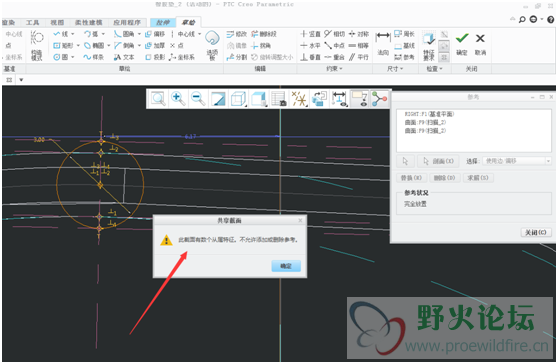Screen dimensions: 558x364
Task: Click the Zoom Out magnifier icon
Action: [198, 99]
